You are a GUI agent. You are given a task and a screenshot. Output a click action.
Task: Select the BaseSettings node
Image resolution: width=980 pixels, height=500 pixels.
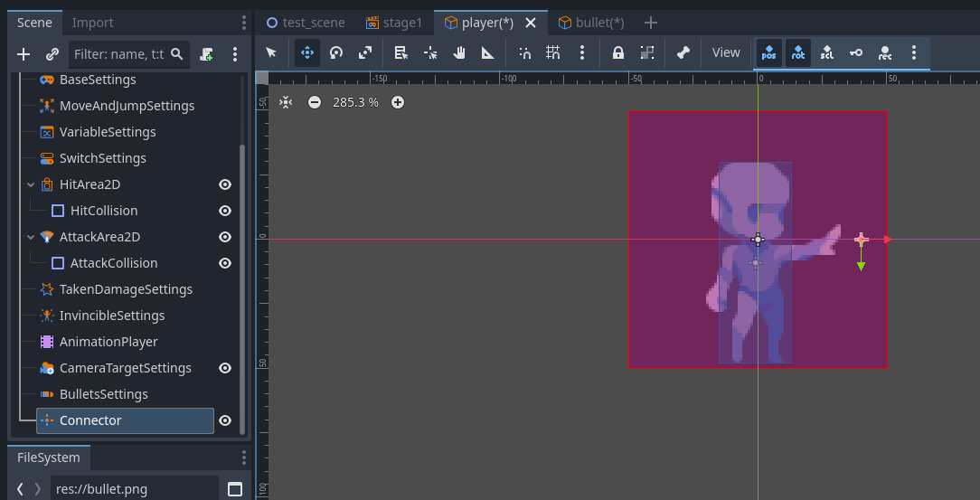[98, 80]
